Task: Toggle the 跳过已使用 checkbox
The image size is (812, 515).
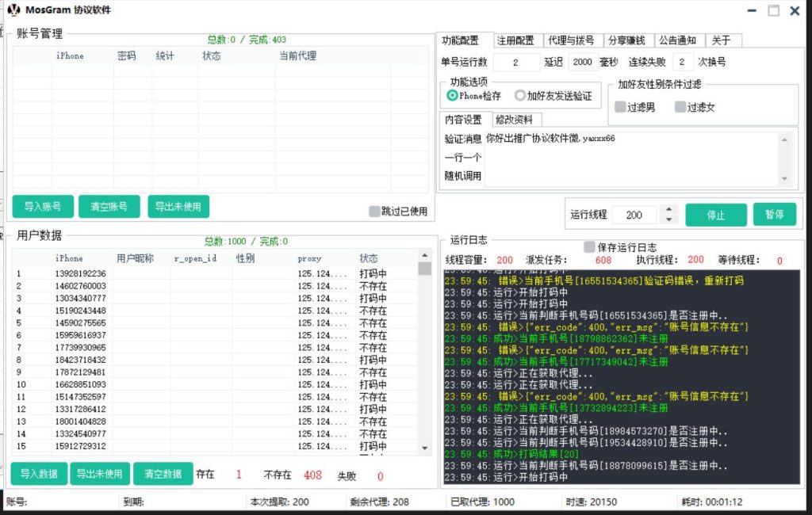Action: (x=374, y=212)
